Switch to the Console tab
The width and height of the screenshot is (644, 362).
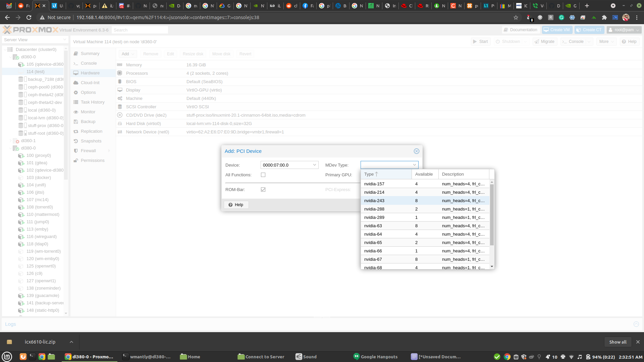click(x=89, y=63)
